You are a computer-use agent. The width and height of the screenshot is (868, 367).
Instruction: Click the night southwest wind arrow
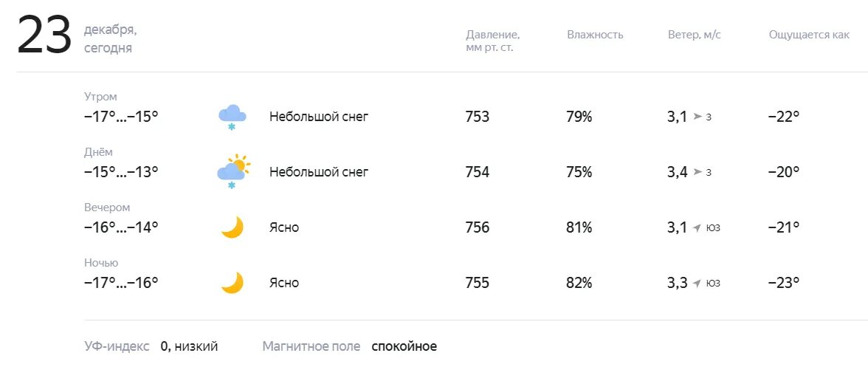697,283
